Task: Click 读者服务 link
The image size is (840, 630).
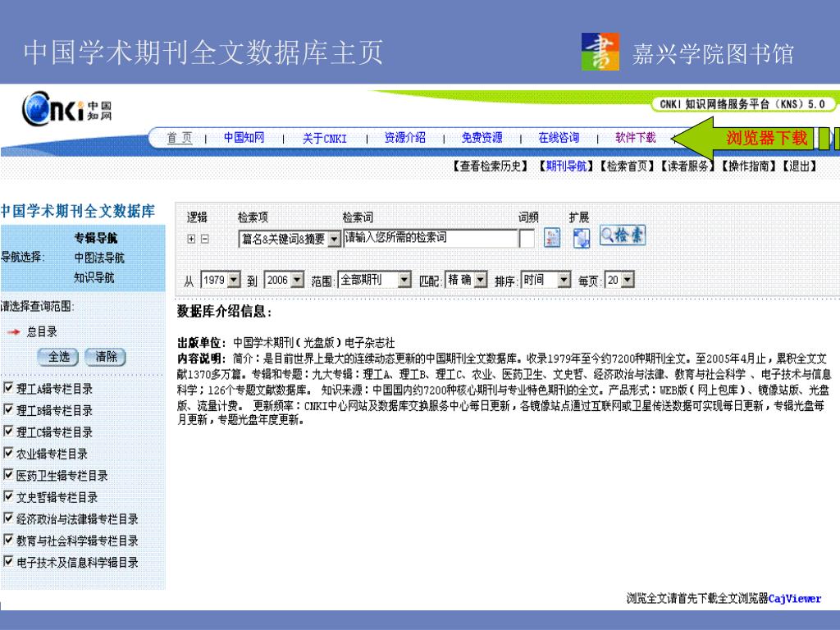Action: click(x=688, y=166)
